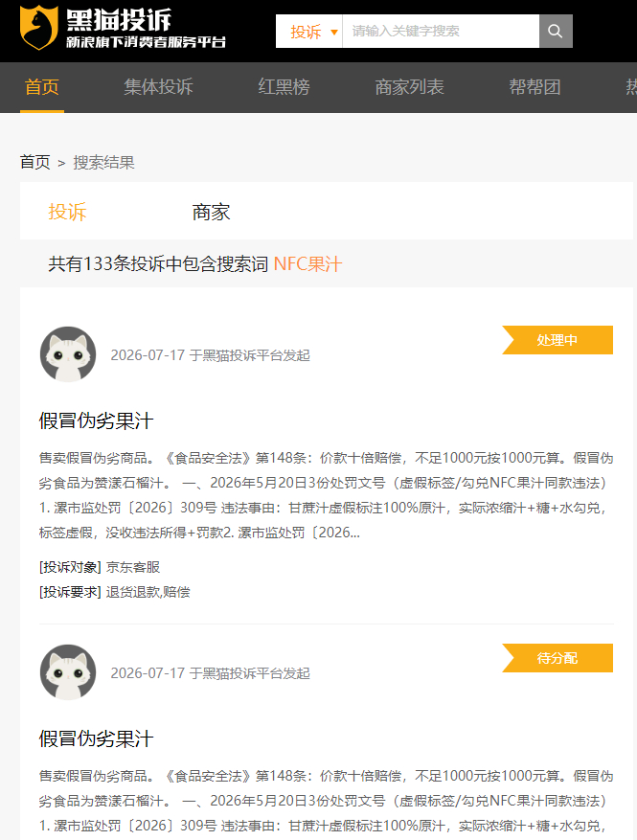Select the 投诉 results tab
This screenshot has height=840, width=637.
click(x=67, y=212)
